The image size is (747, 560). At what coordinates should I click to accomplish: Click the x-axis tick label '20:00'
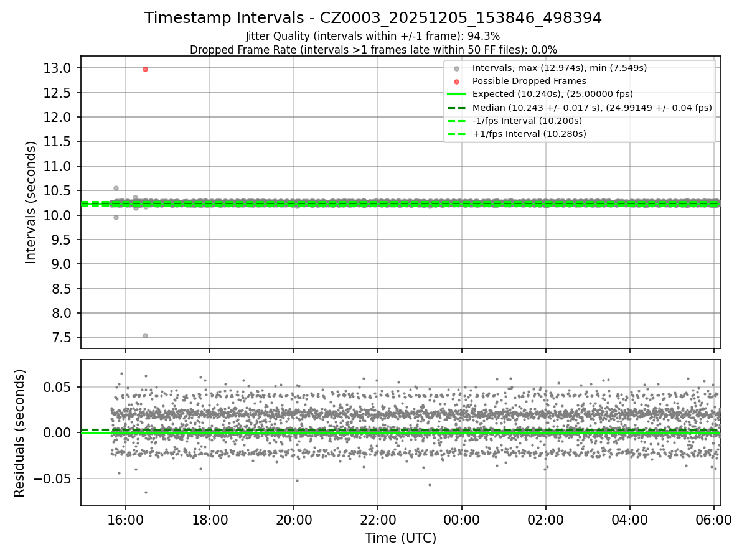click(x=294, y=520)
